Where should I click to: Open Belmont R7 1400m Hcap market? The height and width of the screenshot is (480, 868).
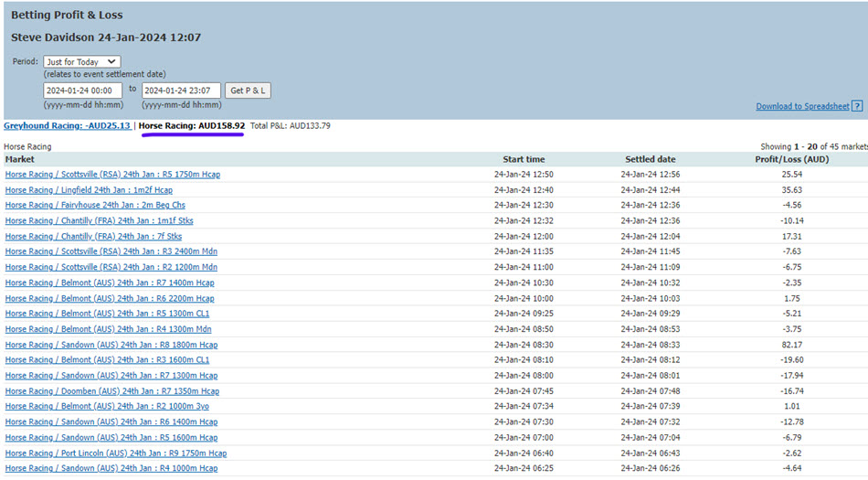click(x=110, y=283)
